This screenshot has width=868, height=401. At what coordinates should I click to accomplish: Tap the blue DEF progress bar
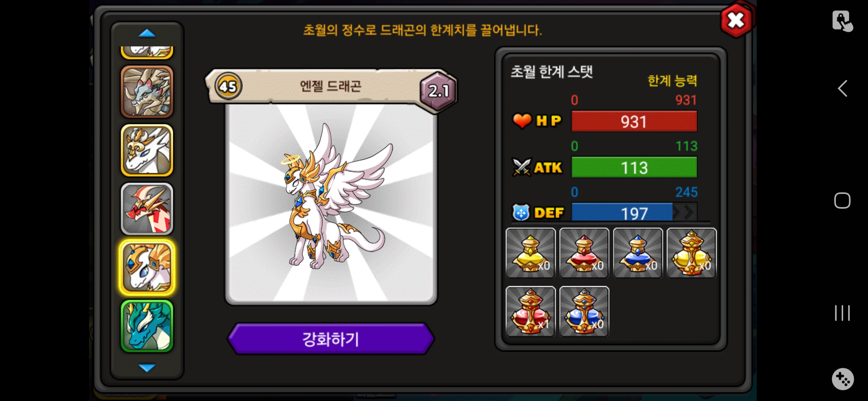pos(634,212)
